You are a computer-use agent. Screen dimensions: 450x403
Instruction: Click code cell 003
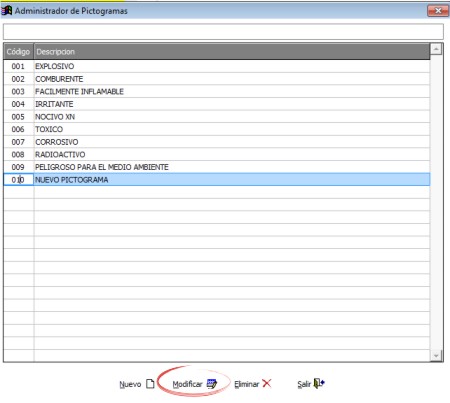[18, 92]
